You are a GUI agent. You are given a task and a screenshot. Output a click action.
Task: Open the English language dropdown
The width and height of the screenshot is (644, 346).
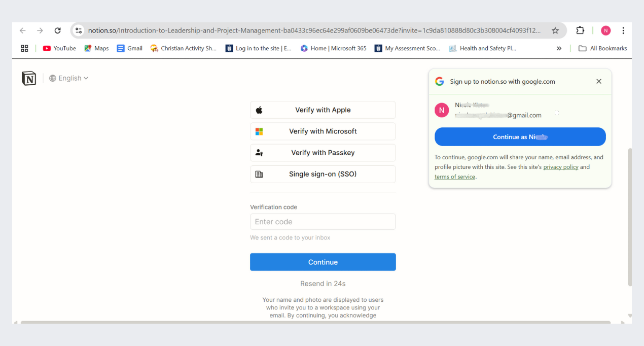pos(69,78)
